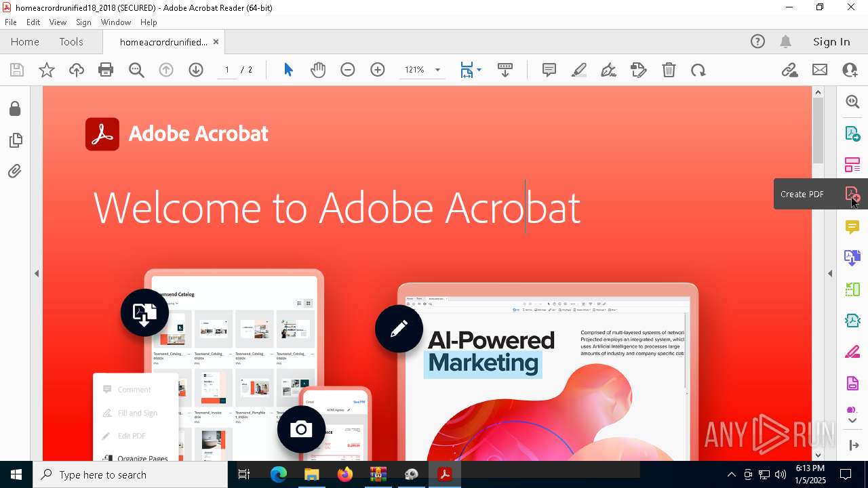The image size is (868, 488).
Task: Toggle right pane with small arrow
Action: coord(830,273)
